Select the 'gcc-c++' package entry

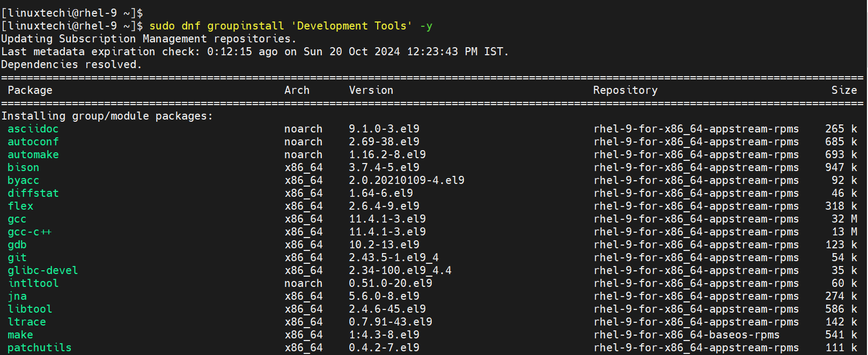30,232
